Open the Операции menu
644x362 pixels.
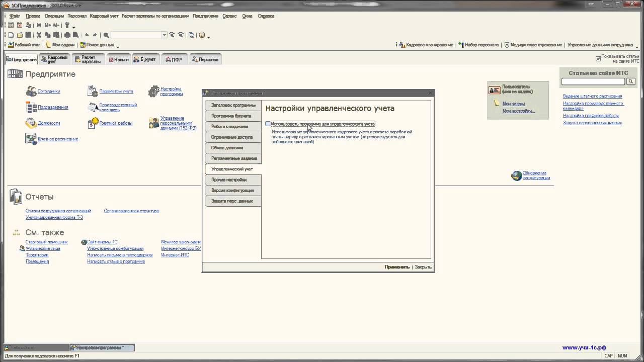(x=54, y=16)
